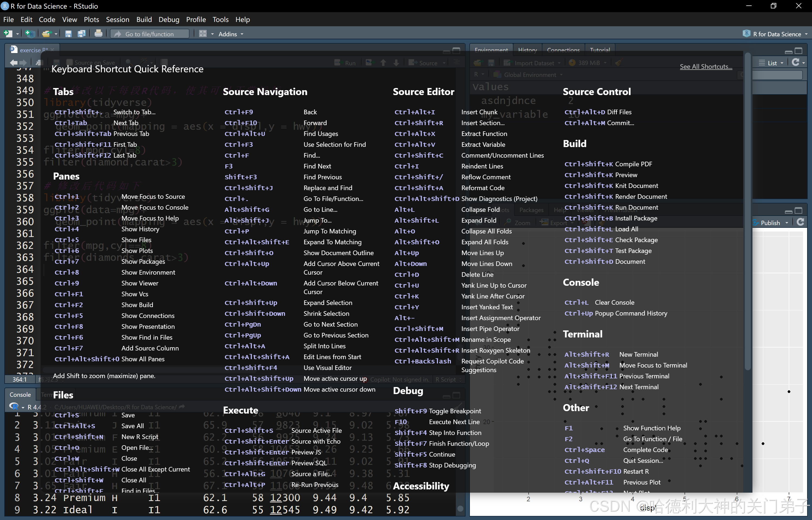
Task: Click the 'Clear Console' shortcut entry
Action: 614,303
